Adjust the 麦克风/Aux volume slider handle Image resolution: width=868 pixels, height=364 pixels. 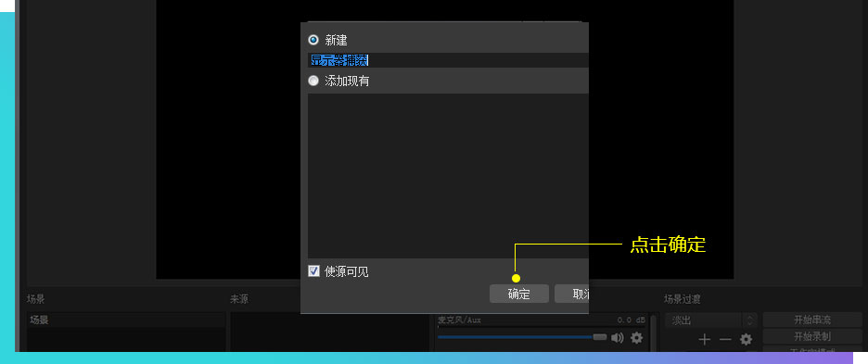pos(600,337)
